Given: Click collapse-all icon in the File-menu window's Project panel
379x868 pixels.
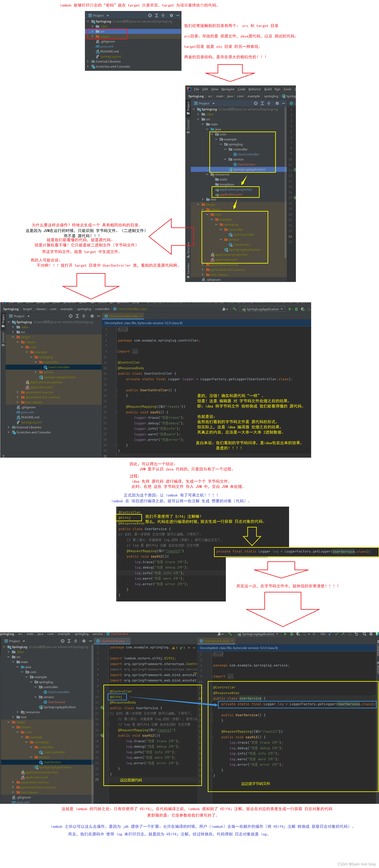Looking at the screenshot, I should (269, 103).
